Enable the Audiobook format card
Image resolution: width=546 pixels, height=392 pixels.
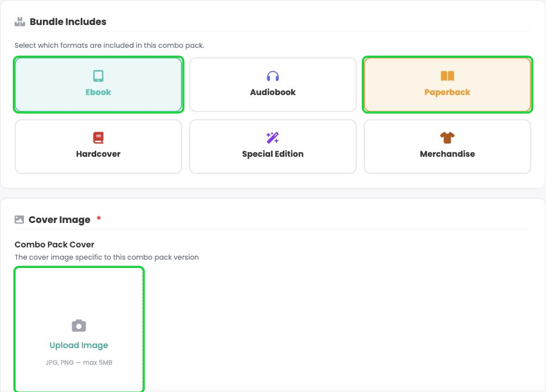(x=273, y=85)
